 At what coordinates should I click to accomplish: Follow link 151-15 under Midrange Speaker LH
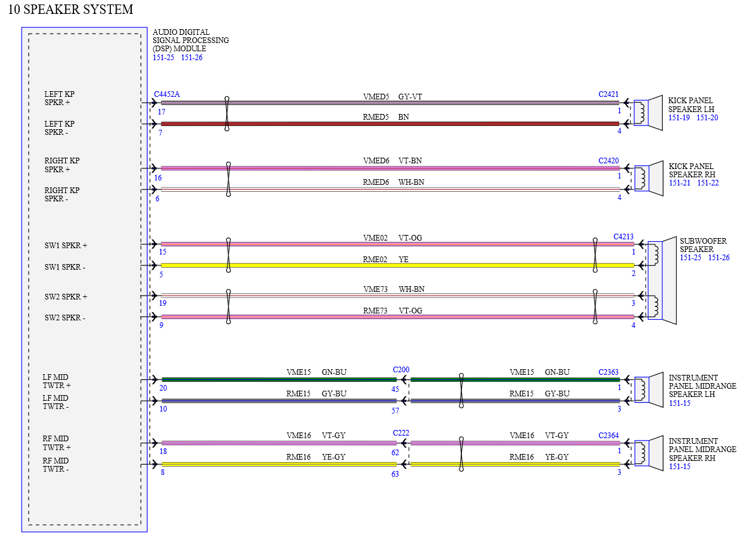[x=679, y=403]
